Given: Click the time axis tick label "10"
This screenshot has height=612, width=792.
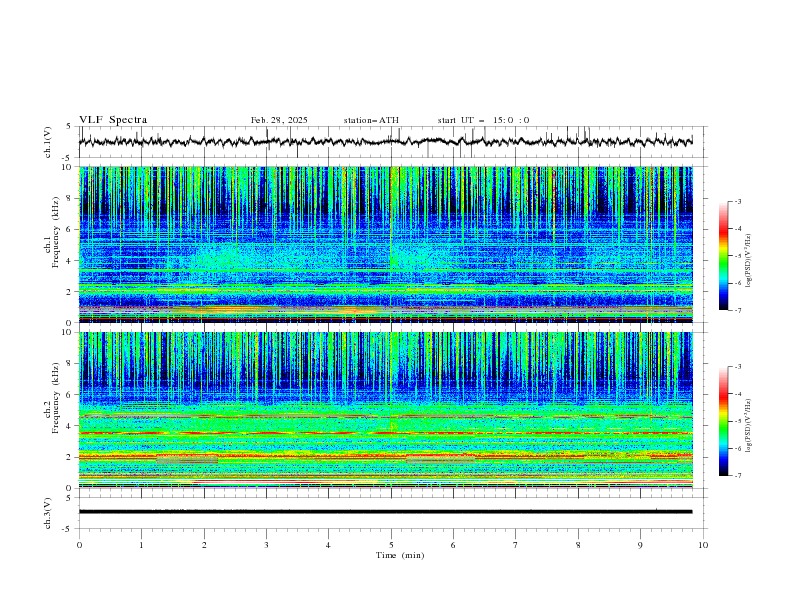Looking at the screenshot, I should pos(703,545).
